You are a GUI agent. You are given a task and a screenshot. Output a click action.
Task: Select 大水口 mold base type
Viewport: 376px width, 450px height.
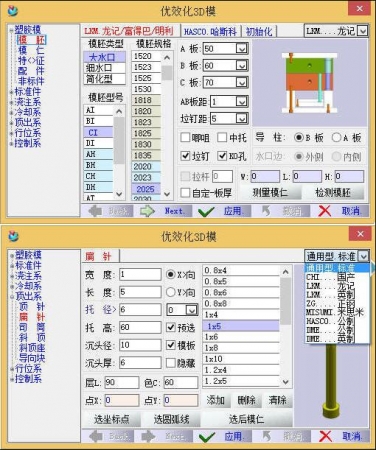click(104, 57)
